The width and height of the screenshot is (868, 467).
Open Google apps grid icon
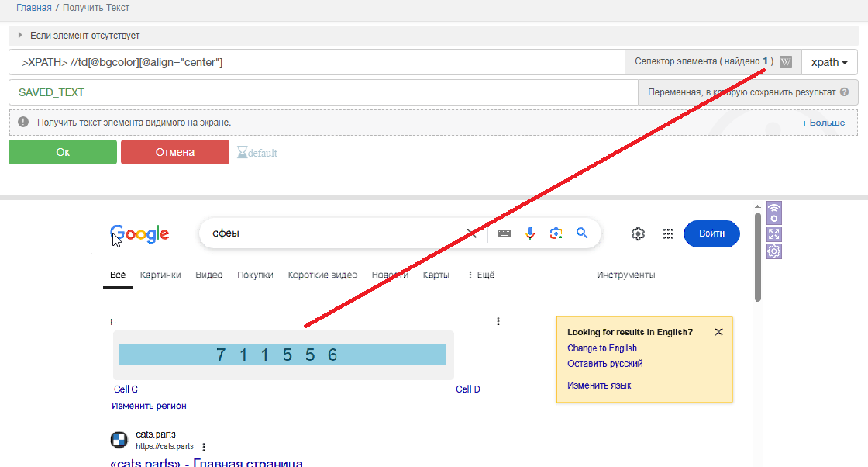click(667, 234)
